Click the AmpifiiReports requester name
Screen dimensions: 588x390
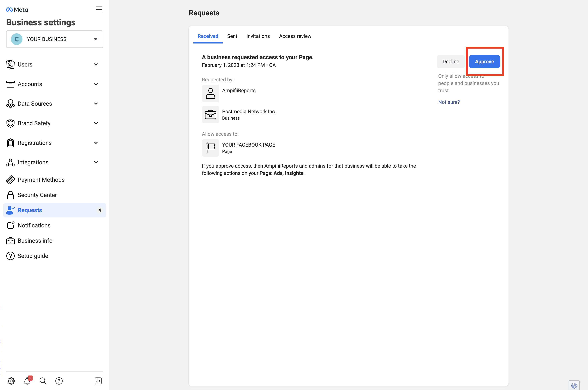(x=239, y=91)
